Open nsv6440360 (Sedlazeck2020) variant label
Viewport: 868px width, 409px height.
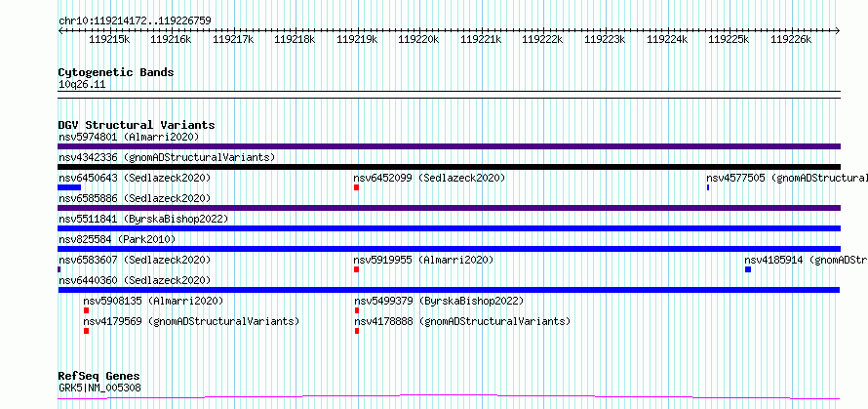click(x=135, y=280)
